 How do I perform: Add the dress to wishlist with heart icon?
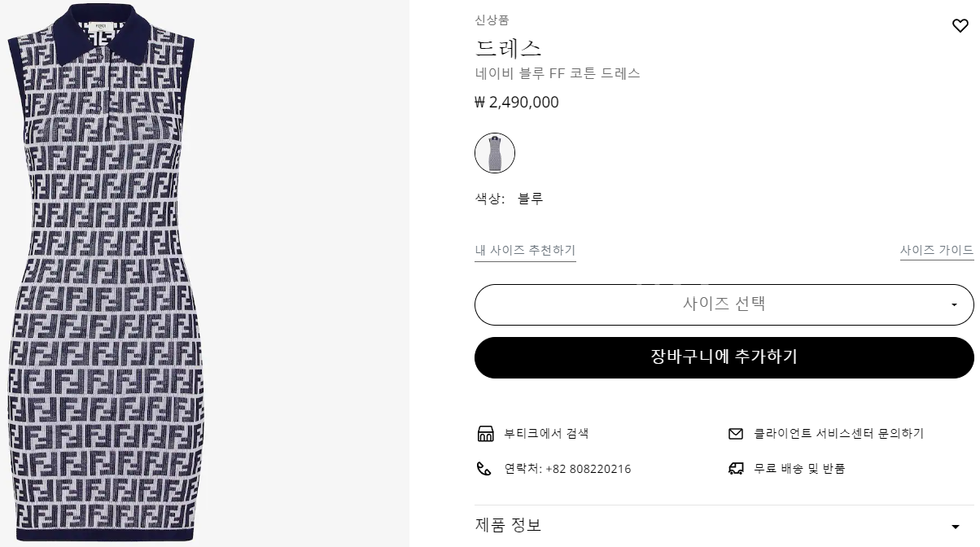[960, 26]
